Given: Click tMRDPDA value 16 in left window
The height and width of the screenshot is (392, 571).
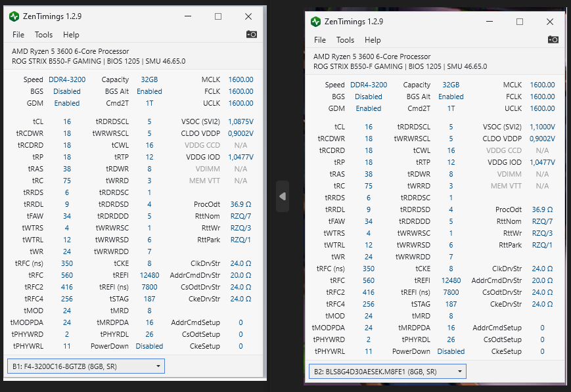Looking at the screenshot, I should (x=149, y=322).
